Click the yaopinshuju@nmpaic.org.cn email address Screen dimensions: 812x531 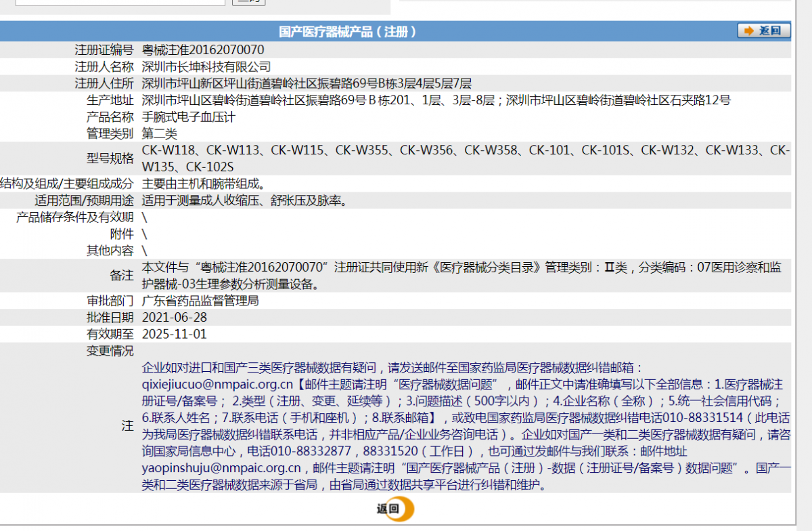click(221, 468)
